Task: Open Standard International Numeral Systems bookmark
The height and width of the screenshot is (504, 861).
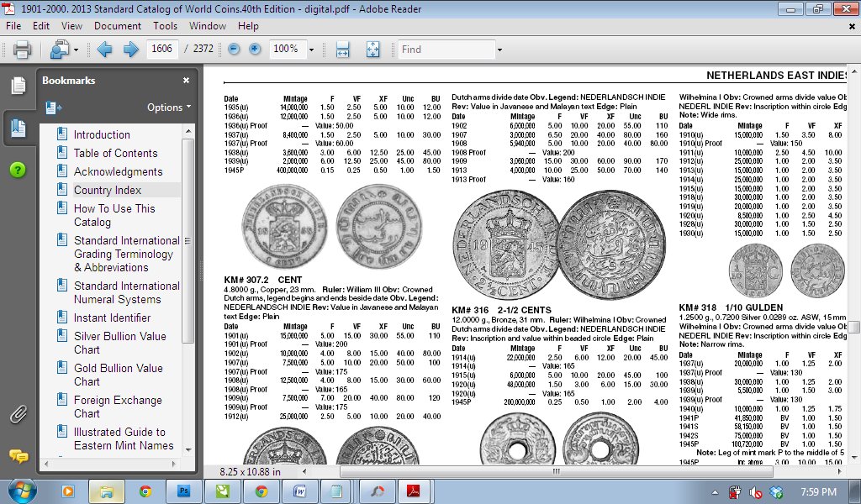Action: click(126, 292)
